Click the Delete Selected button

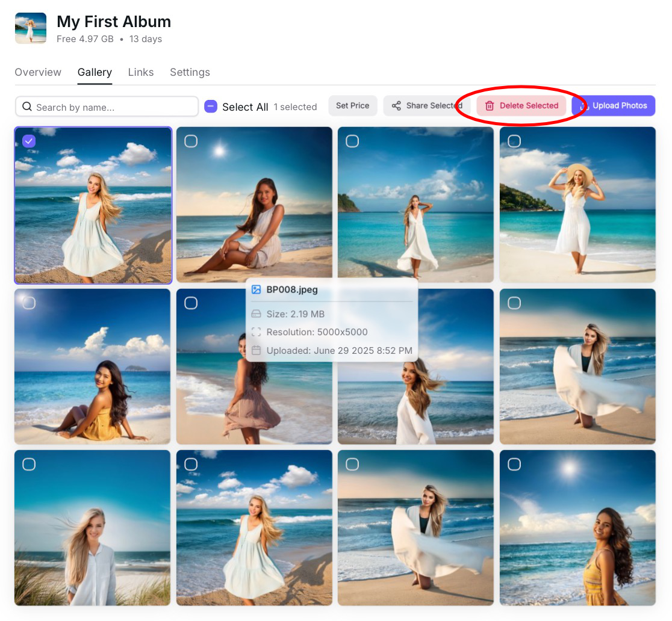pos(521,106)
